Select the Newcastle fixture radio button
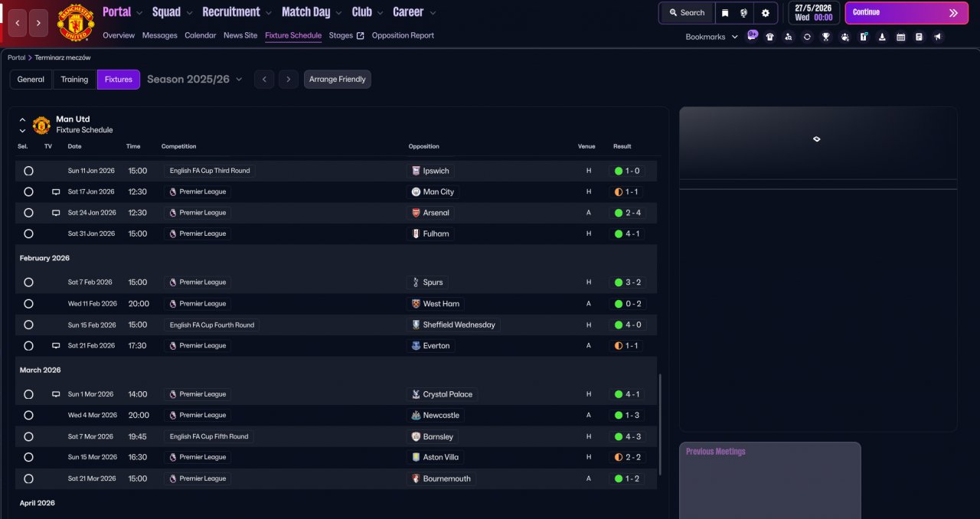Screen dimensions: 980x519 click(28, 415)
